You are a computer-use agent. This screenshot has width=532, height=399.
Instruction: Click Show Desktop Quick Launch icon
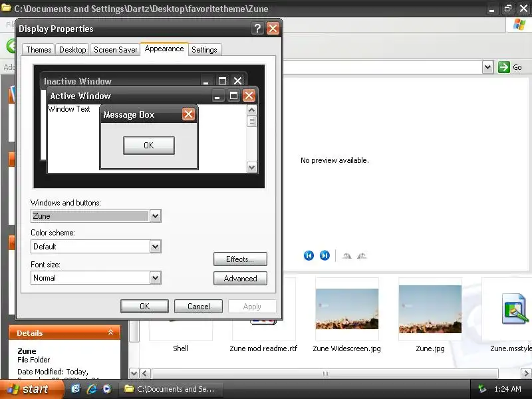[76, 388]
